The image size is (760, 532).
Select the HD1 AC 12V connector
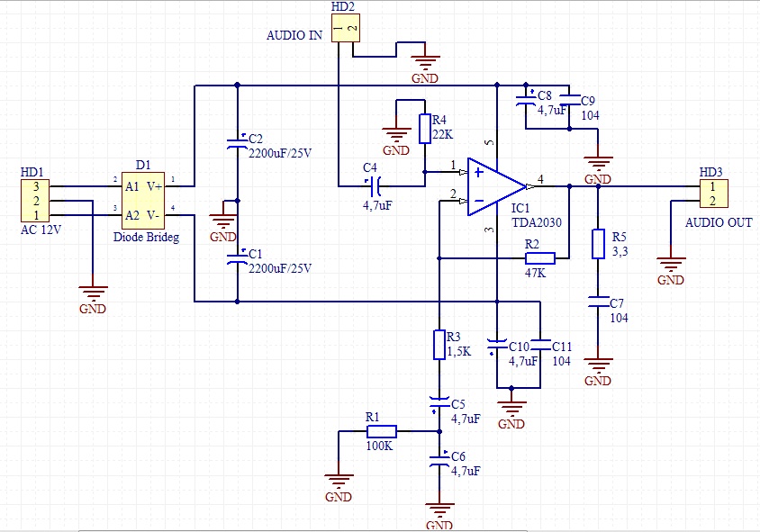click(35, 201)
